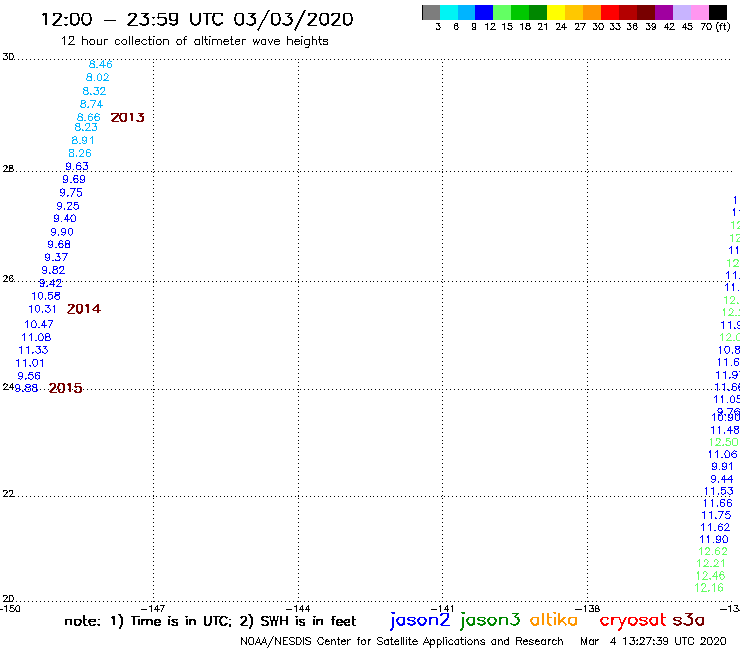Viewport: 740px width, 650px height.
Task: Click the jason2 satellite legend label
Action: pos(420,620)
